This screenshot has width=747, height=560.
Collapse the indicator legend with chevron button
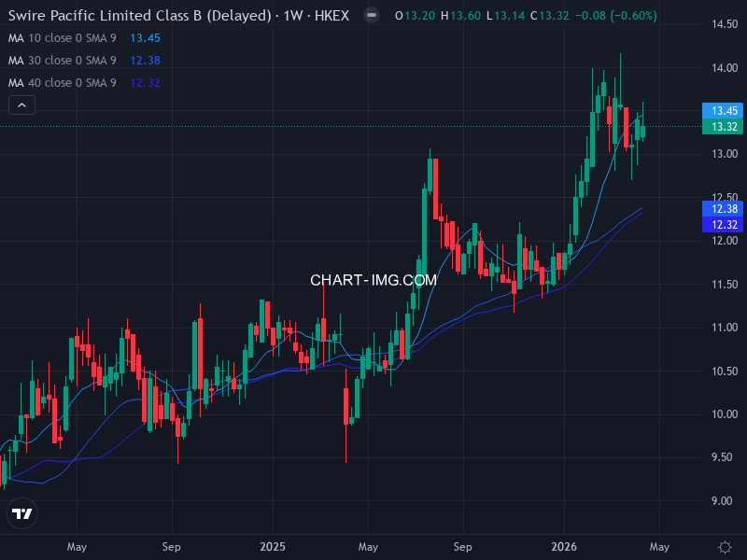[x=21, y=105]
